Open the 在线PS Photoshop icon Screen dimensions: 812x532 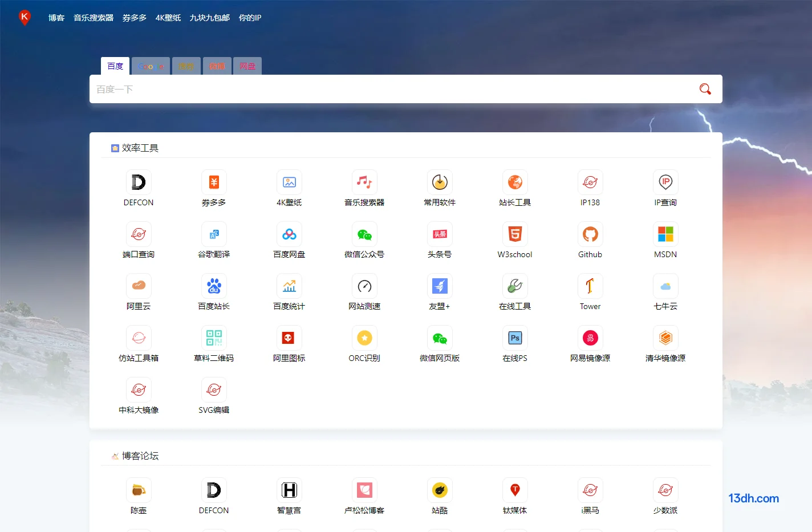[x=515, y=338]
